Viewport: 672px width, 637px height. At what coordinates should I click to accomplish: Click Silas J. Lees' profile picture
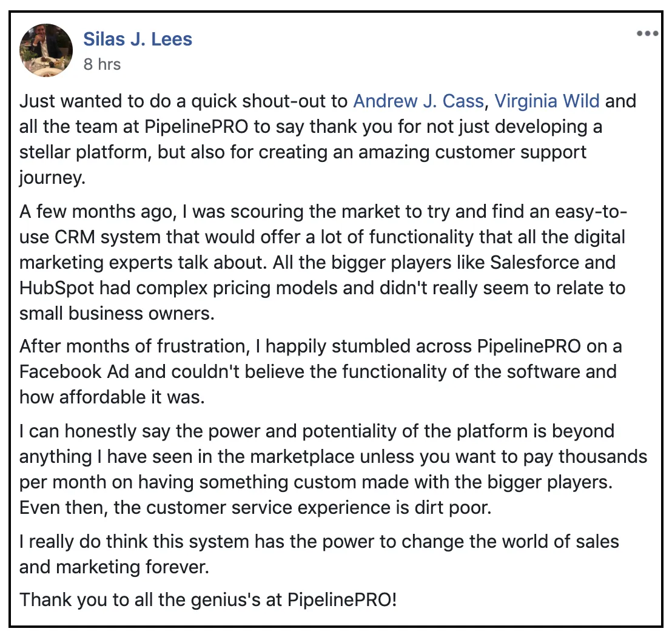[46, 50]
